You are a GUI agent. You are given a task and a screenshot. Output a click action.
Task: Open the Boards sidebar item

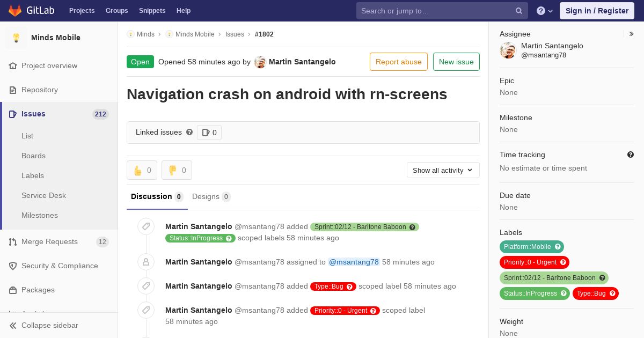(33, 156)
